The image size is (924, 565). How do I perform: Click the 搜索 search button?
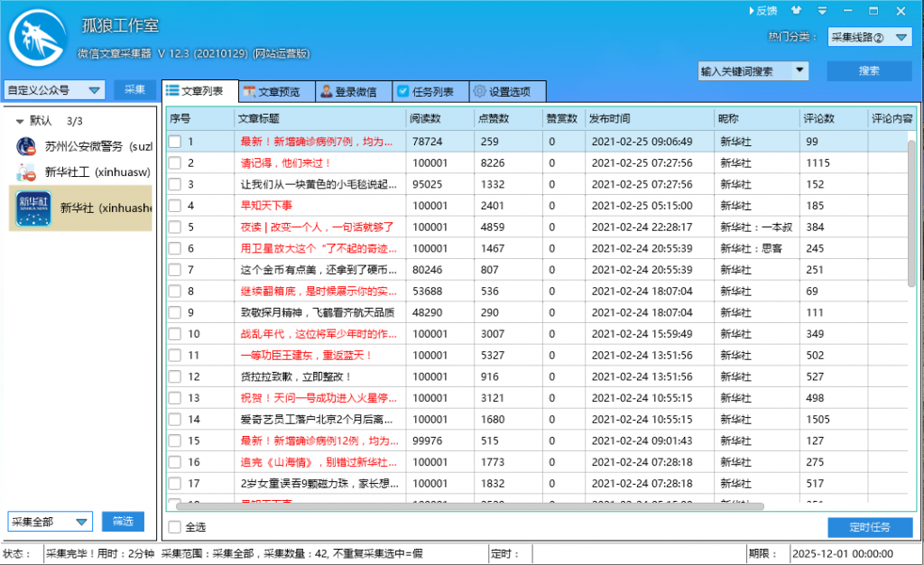coord(869,70)
